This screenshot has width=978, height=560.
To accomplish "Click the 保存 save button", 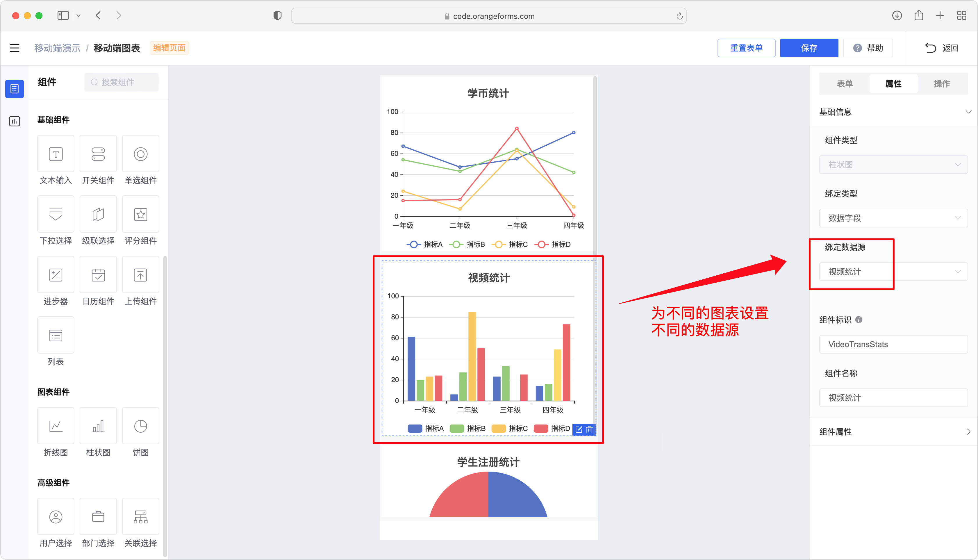I will tap(809, 48).
